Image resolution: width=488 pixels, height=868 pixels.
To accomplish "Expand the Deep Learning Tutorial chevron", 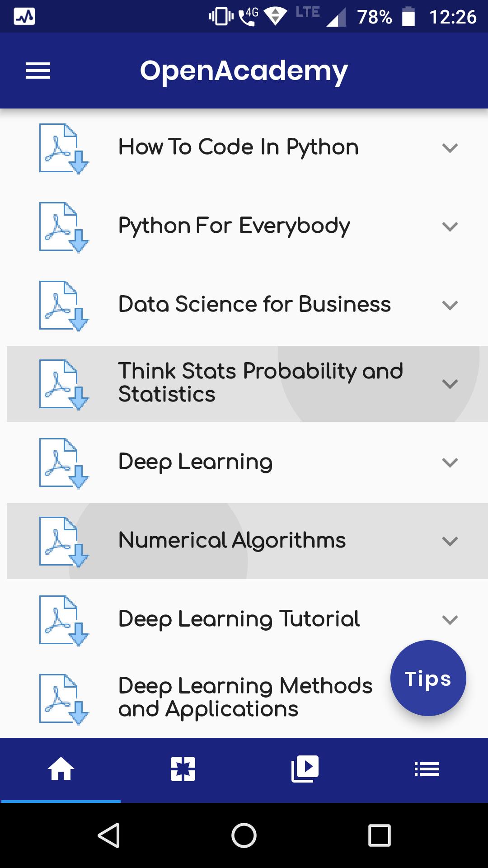I will click(x=450, y=620).
